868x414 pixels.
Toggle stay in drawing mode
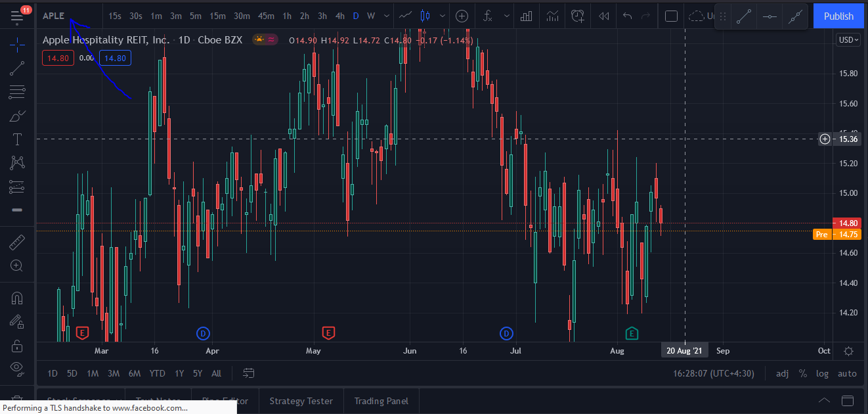[x=17, y=322]
